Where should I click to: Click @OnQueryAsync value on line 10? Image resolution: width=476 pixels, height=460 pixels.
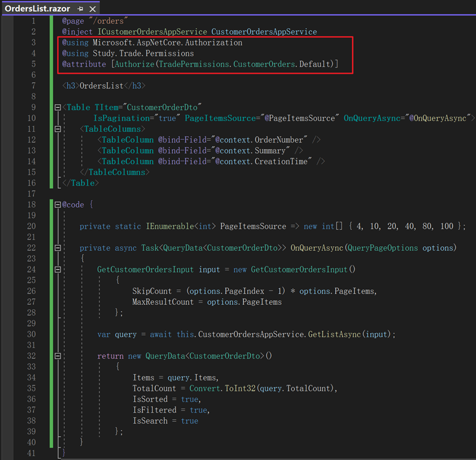click(438, 118)
